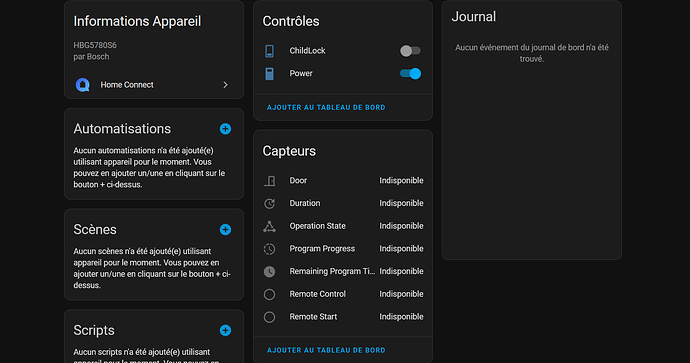This screenshot has height=363, width=690.
Task: Click the Scripts heading
Action: 94,330
